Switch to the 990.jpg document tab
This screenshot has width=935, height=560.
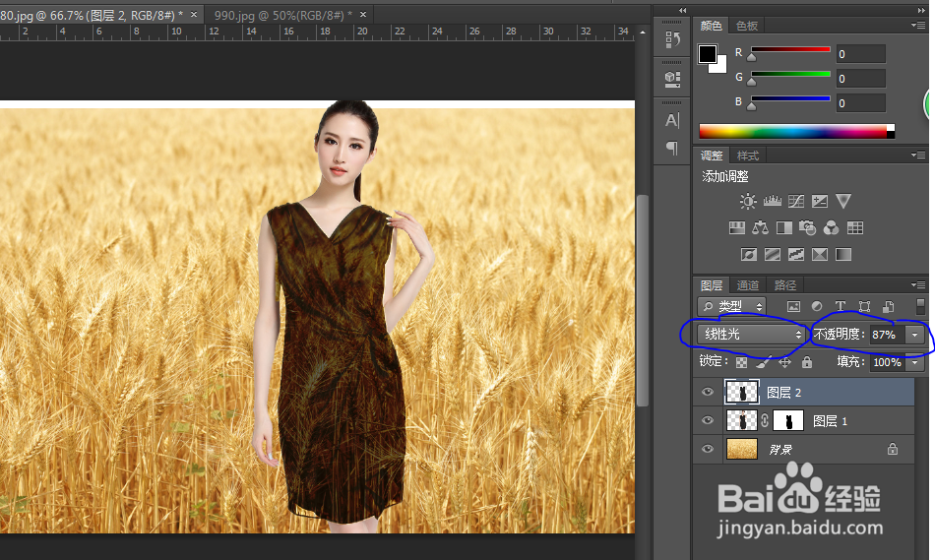tap(279, 15)
